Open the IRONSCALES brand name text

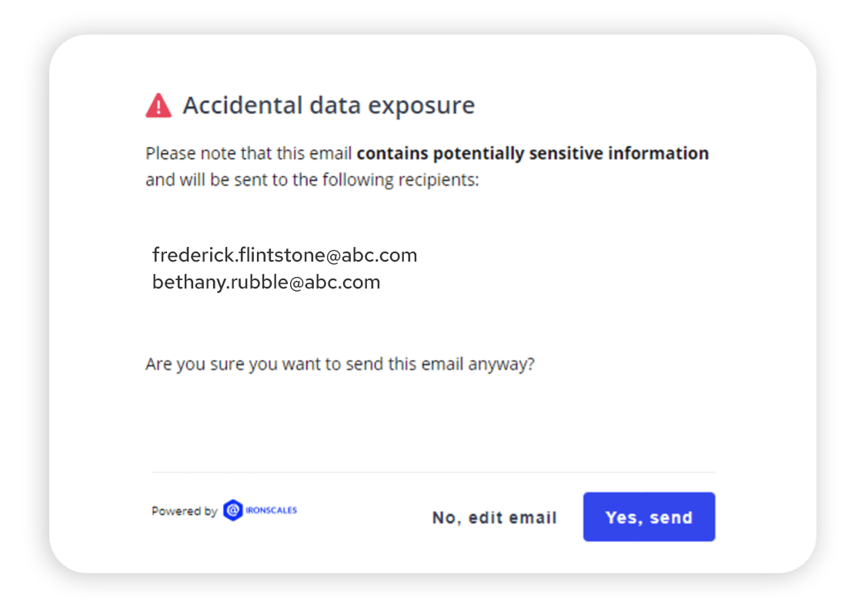click(x=272, y=510)
